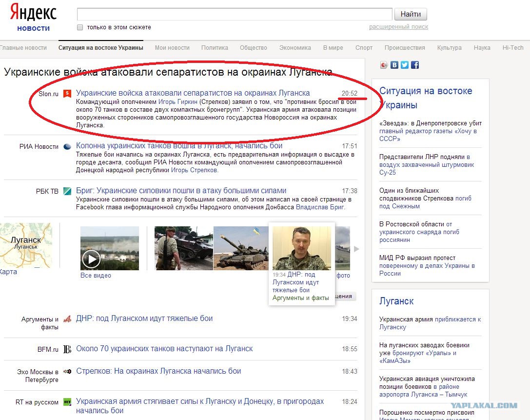Open the бронируют «Уралы» и «КамАЗы» story
The height and width of the screenshot is (420, 530).
tap(424, 353)
